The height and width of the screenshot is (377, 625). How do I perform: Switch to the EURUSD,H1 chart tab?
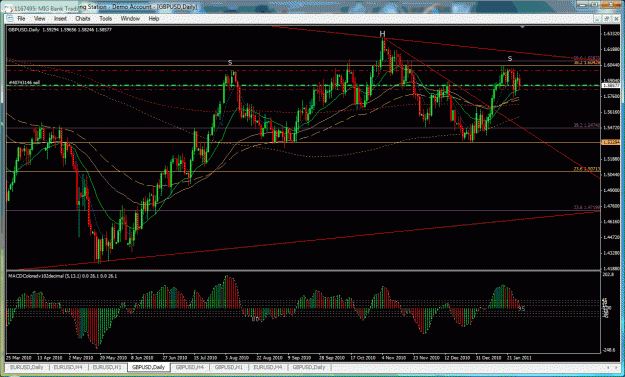(107, 367)
